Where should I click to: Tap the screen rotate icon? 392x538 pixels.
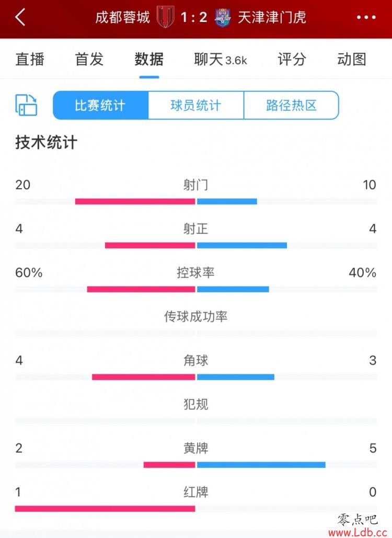[26, 105]
